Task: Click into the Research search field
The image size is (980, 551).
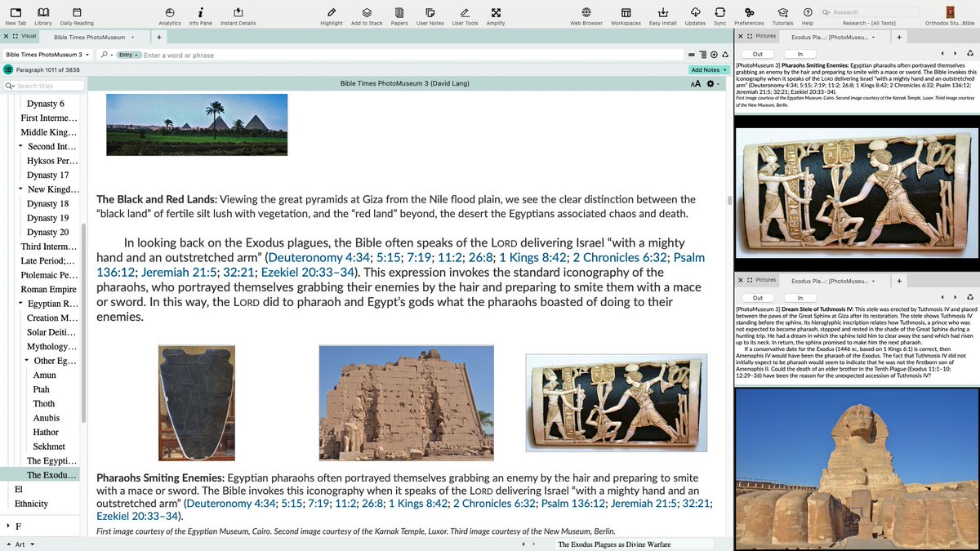Action: (x=869, y=12)
